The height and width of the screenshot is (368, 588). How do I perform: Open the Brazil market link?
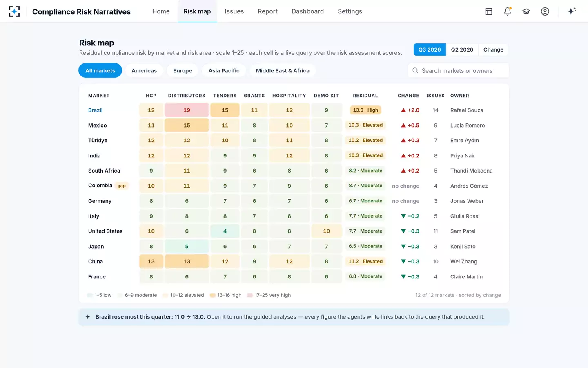(x=95, y=110)
